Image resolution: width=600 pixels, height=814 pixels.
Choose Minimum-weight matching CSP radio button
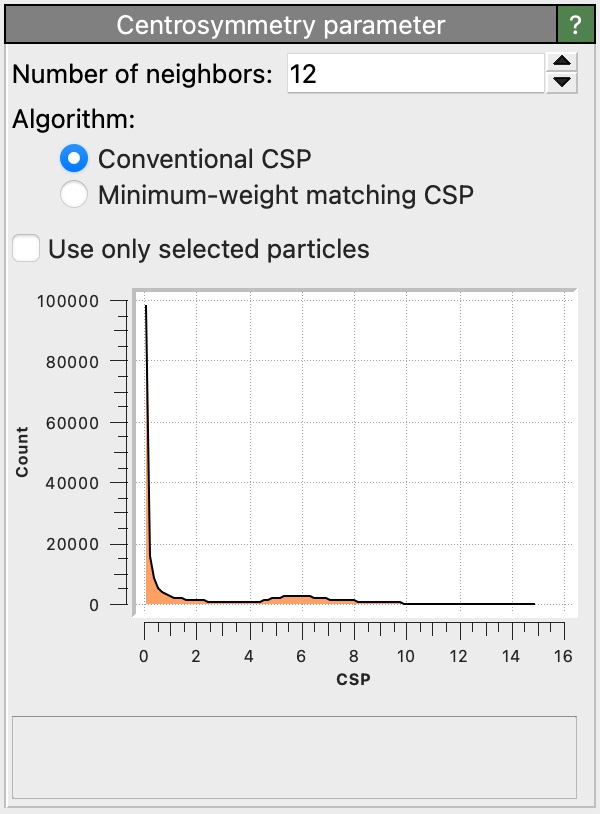click(x=74, y=195)
